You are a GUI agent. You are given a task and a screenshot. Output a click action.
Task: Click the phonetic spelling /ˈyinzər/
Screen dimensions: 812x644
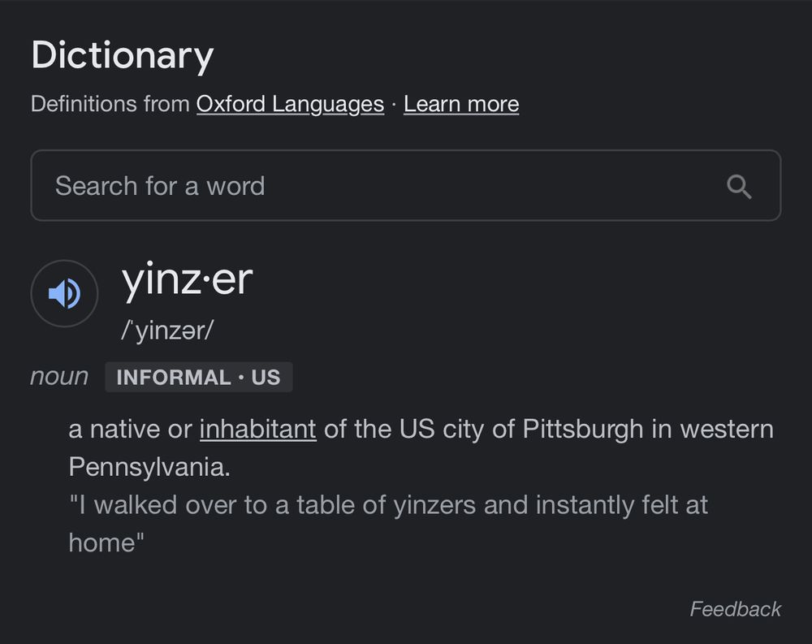pos(168,330)
